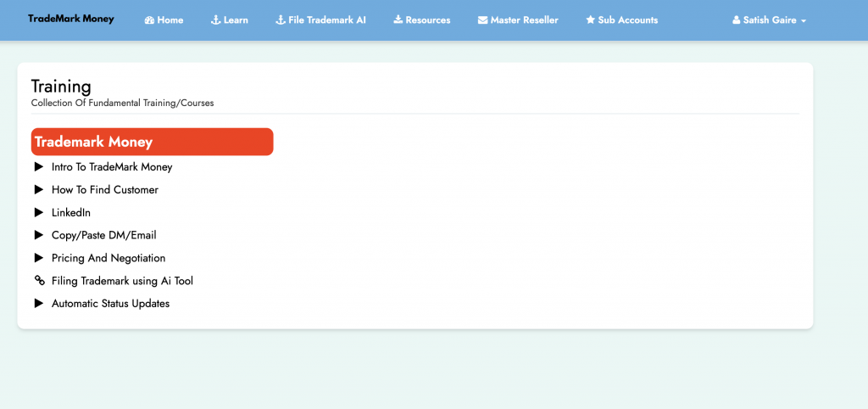Click the orange Trademark Money course header
Image resolution: width=868 pixels, height=409 pixels.
coord(153,142)
